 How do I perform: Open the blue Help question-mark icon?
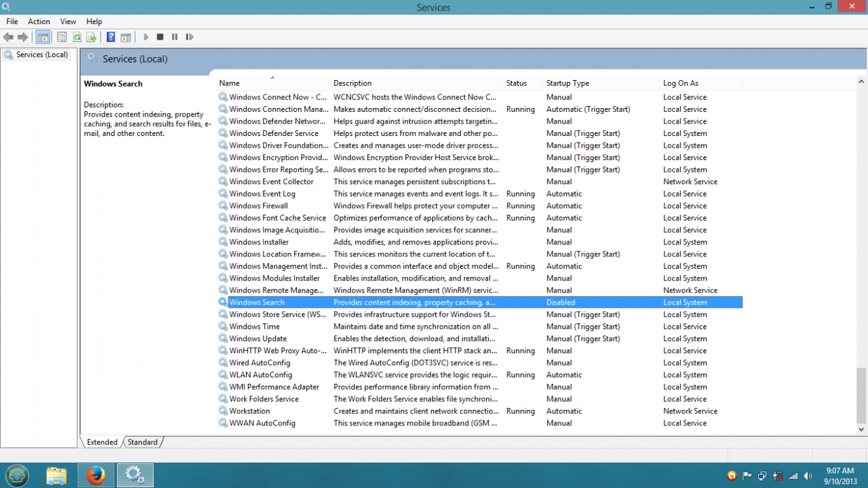coord(111,37)
